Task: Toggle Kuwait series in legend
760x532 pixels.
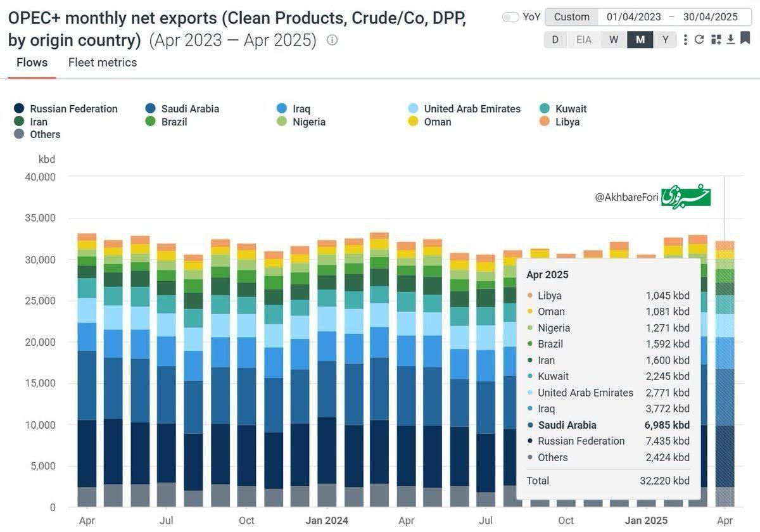Action: (x=564, y=109)
